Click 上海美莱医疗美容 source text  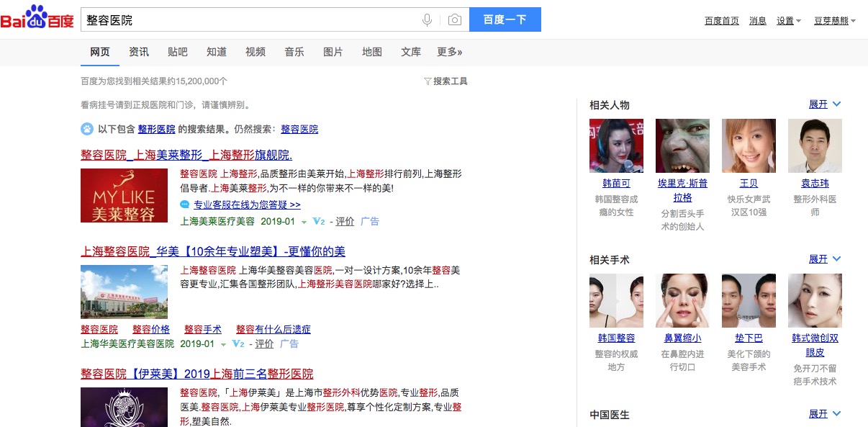click(217, 222)
